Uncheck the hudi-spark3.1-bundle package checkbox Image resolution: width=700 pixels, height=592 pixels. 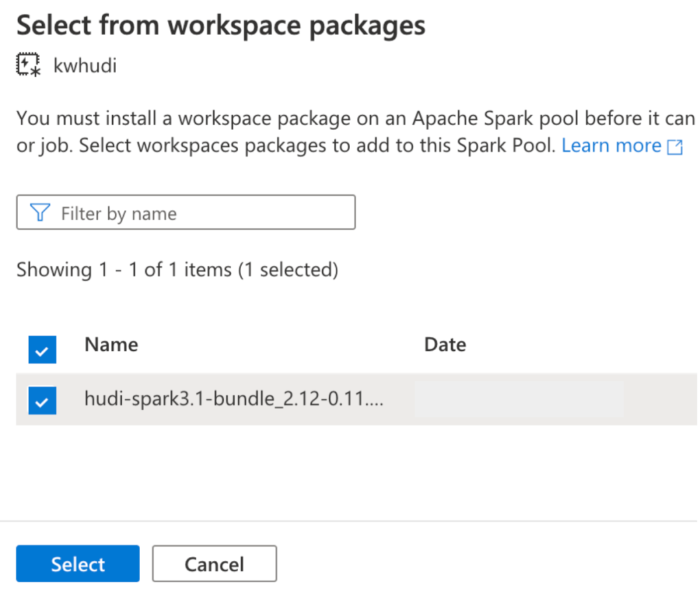pos(42,401)
